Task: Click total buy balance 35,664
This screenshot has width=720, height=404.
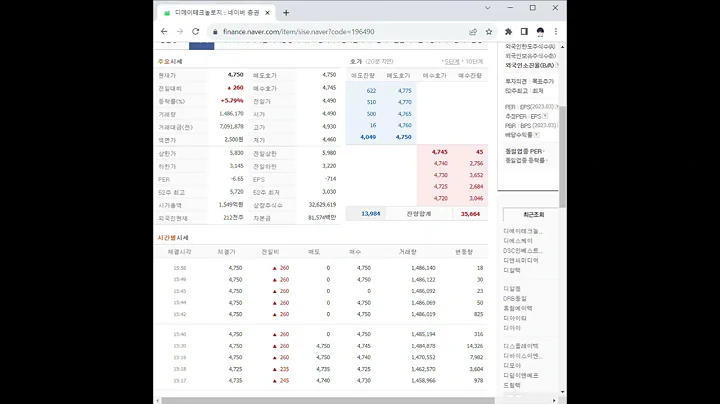Action: pyautogui.click(x=470, y=214)
